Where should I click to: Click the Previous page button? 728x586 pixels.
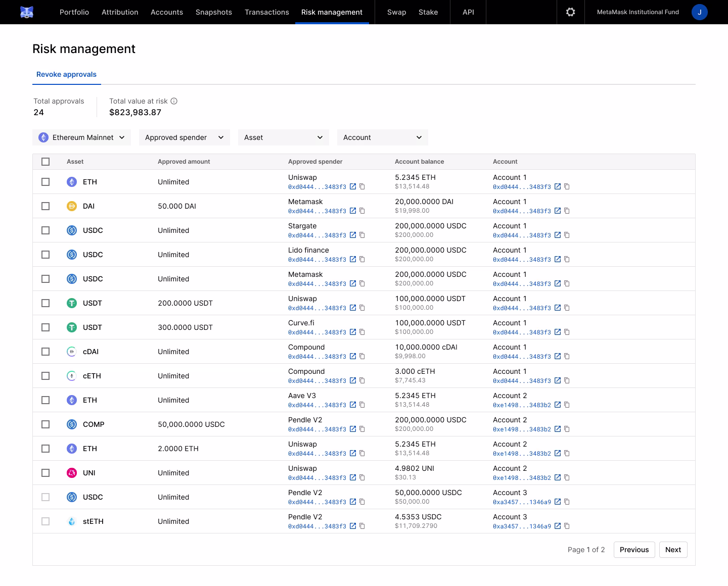pyautogui.click(x=634, y=550)
